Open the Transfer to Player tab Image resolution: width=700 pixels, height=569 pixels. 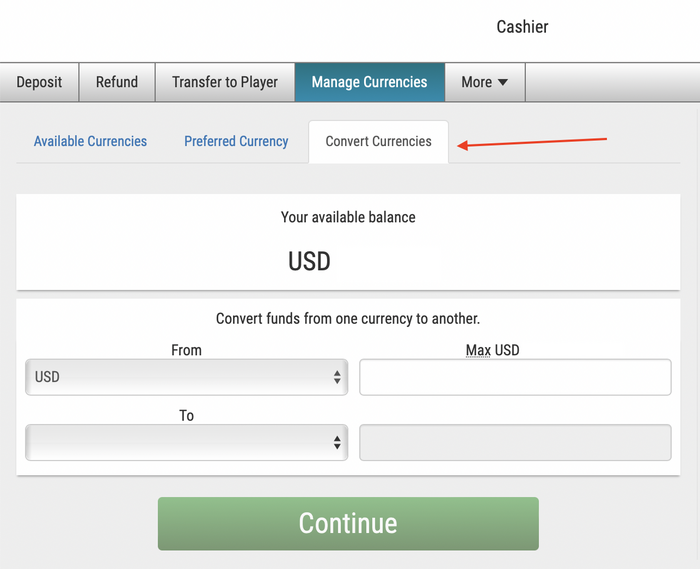[225, 82]
